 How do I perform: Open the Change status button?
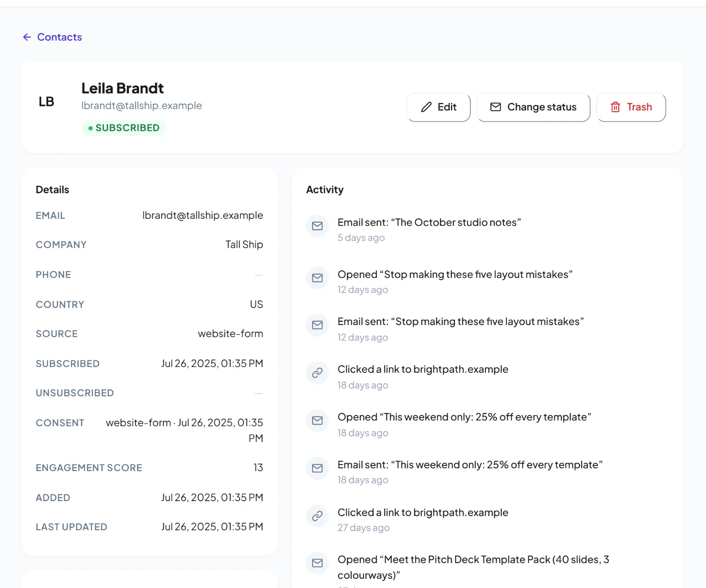click(533, 107)
